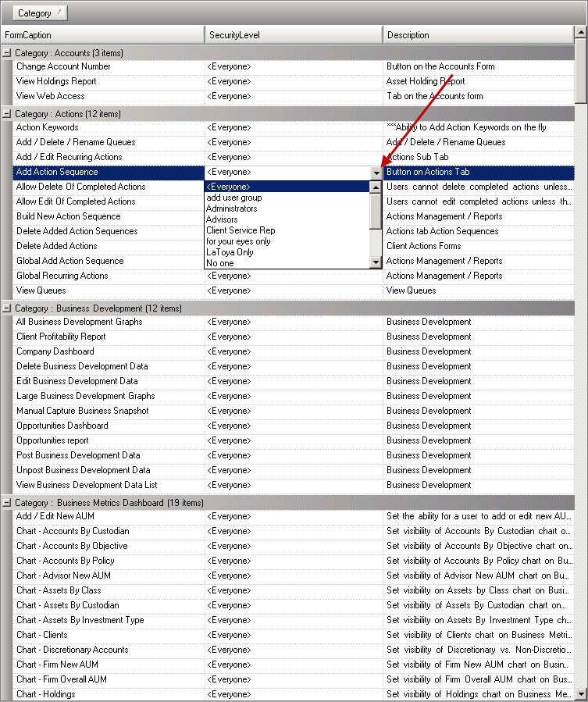
Task: Click the dropdown list's scroll up arrow
Action: click(x=376, y=187)
